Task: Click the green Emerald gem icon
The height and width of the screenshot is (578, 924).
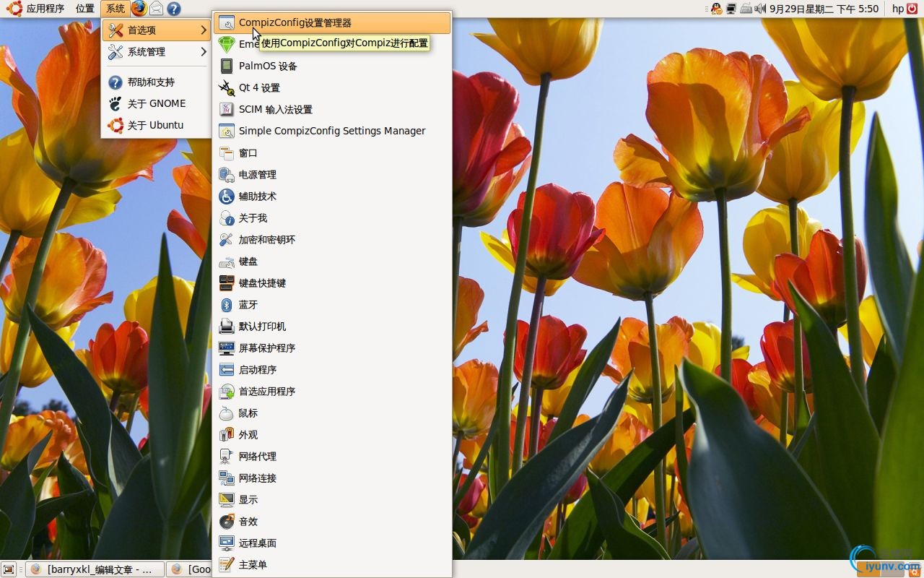Action: (x=227, y=45)
